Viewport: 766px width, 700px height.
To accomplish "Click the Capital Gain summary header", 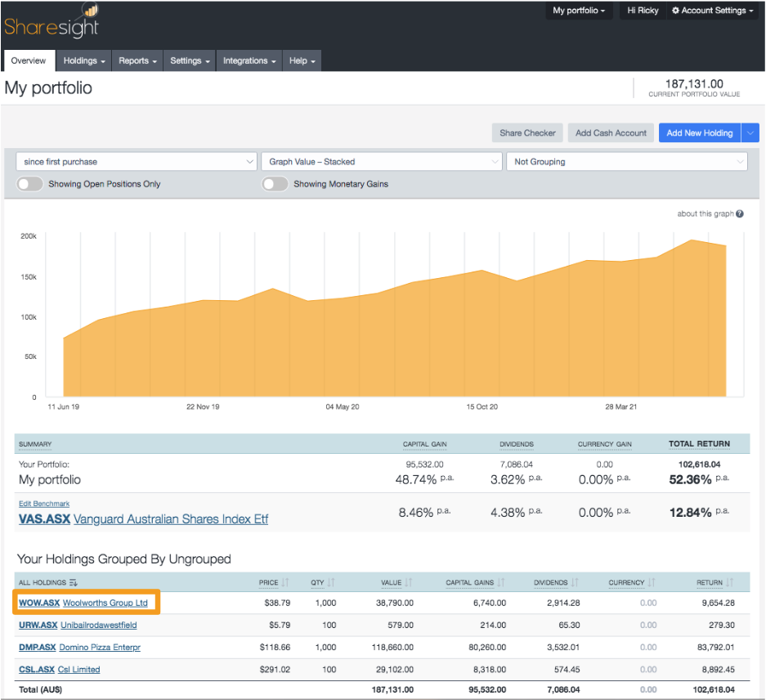I will [424, 444].
